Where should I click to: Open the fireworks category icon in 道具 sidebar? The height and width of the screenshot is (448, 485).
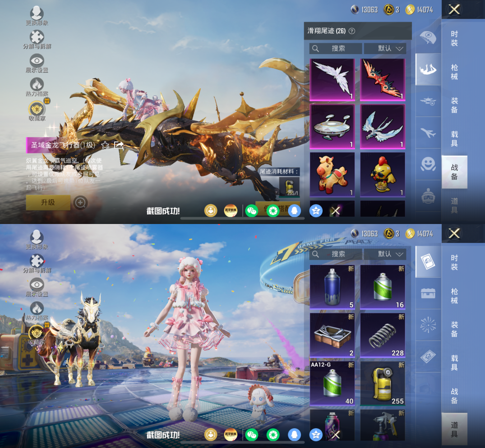click(428, 325)
